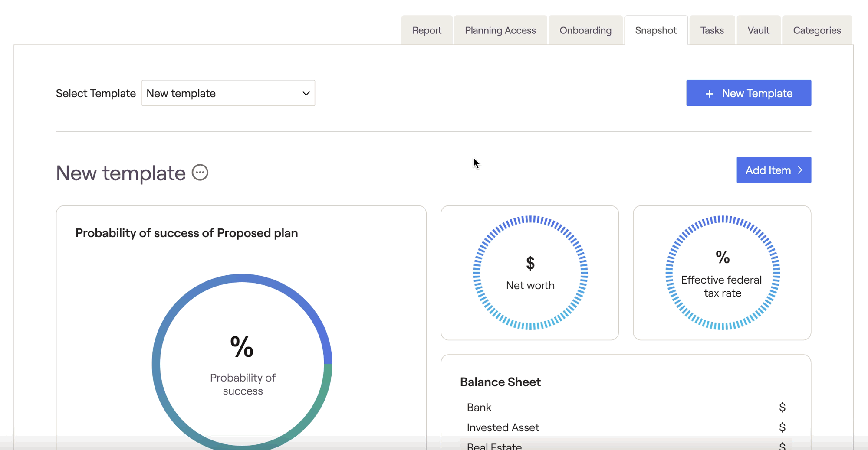
Task: Select the Snapshot tab
Action: click(x=656, y=30)
